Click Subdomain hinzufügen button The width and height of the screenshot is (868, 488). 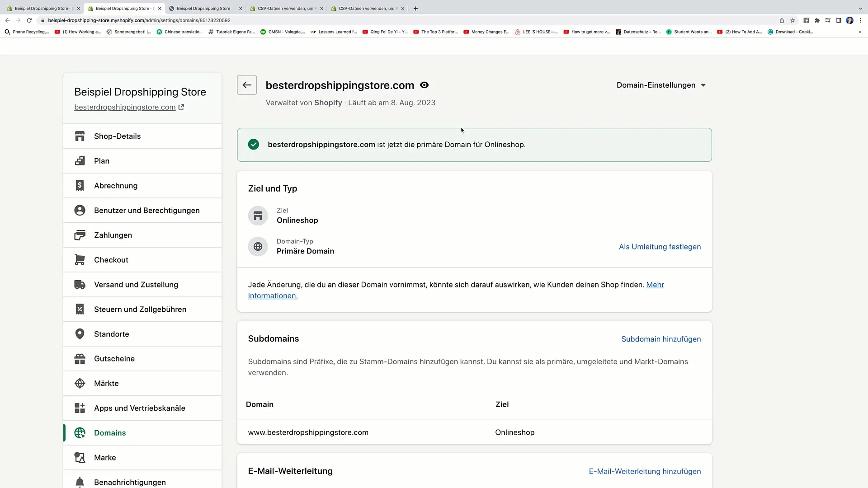(661, 339)
